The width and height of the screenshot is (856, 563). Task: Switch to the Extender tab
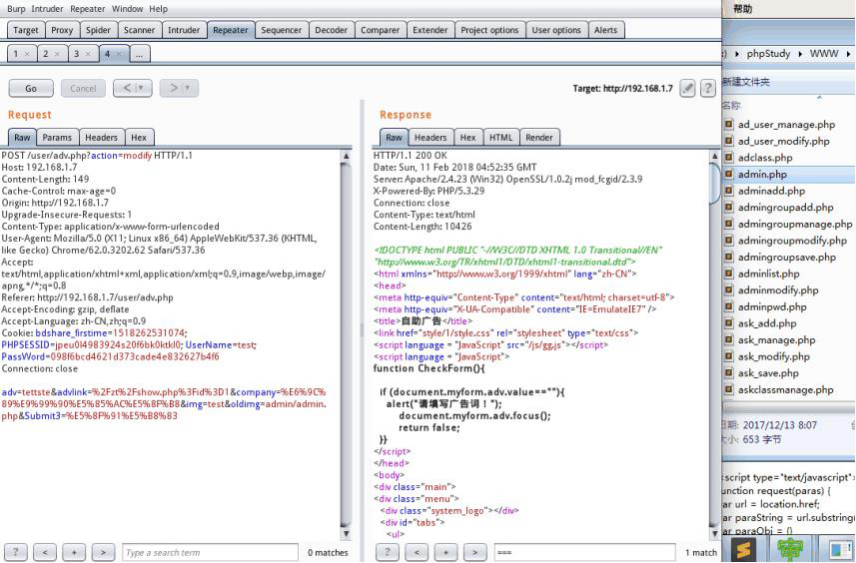(x=430, y=30)
